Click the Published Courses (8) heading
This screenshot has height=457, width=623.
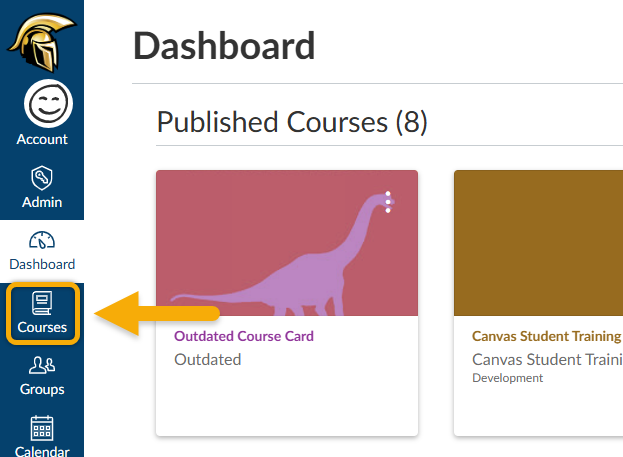(292, 122)
